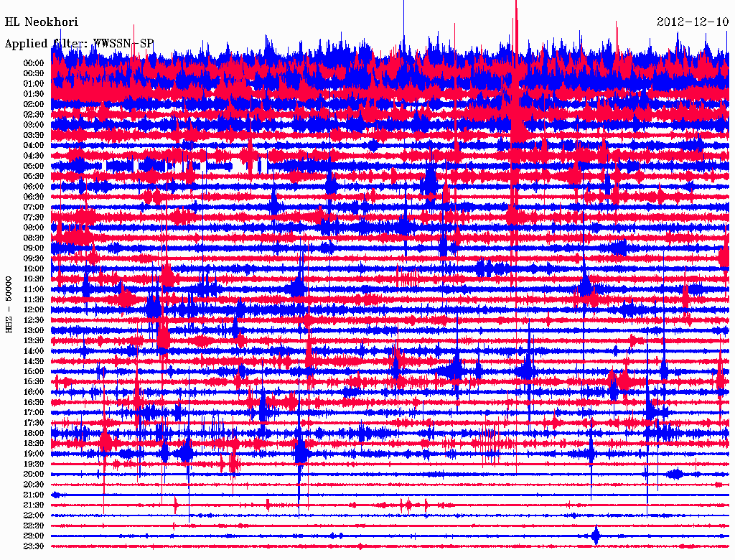
Task: Select the 02:00 time label
Action: pos(33,104)
